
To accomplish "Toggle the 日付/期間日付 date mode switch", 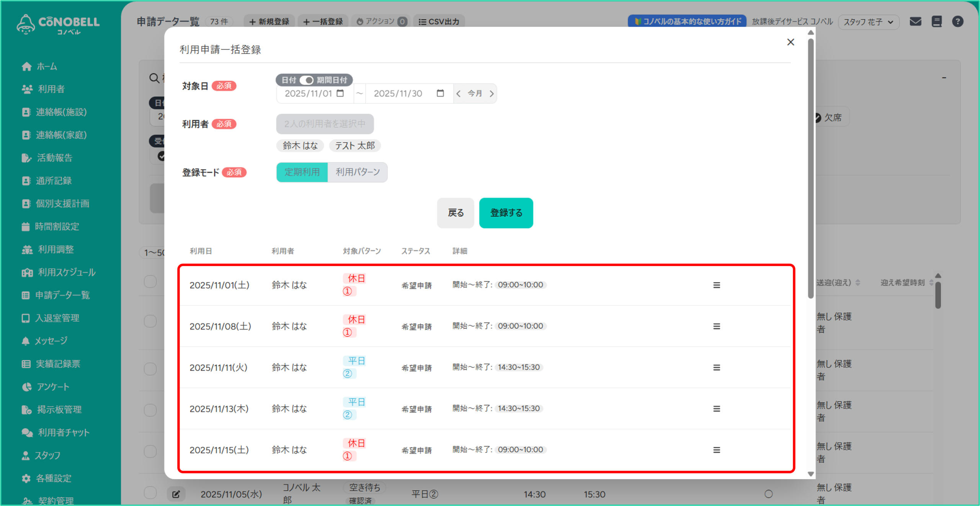I will pyautogui.click(x=306, y=80).
